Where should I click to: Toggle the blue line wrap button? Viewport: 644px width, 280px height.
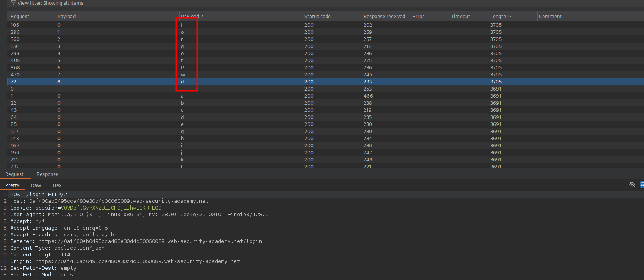[642, 184]
